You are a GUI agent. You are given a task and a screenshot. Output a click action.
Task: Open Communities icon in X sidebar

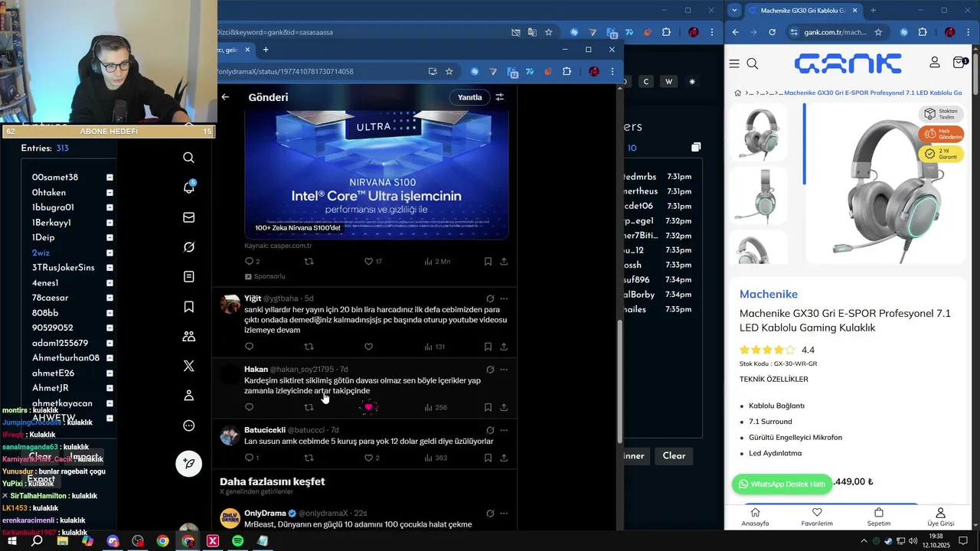(188, 336)
